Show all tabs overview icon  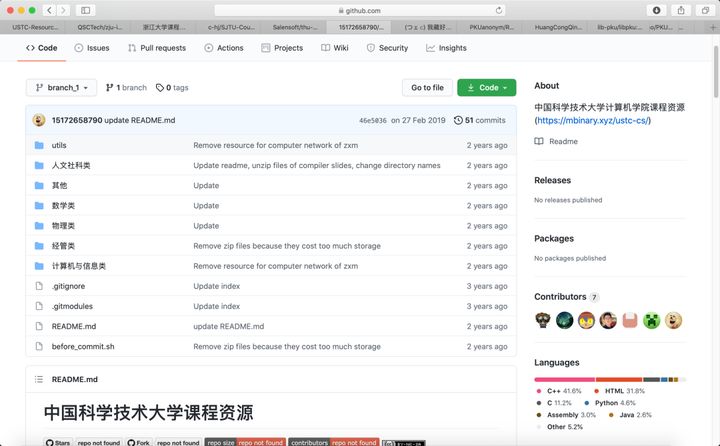[705, 10]
